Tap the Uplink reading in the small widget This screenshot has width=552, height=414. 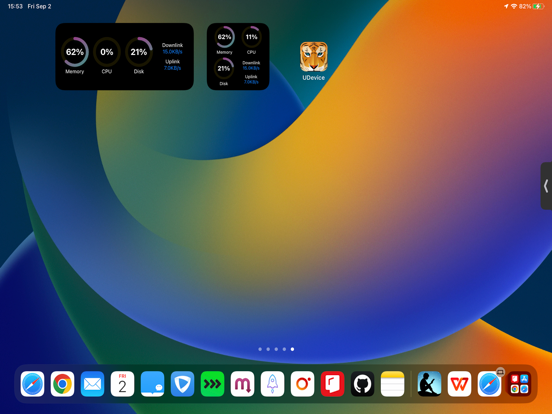251,80
